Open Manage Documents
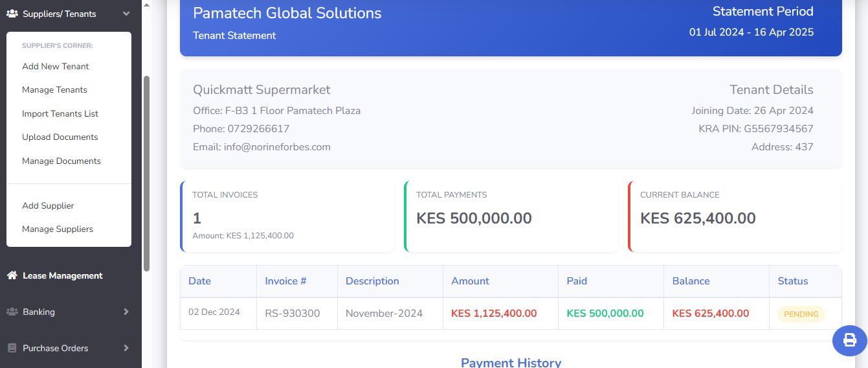This screenshot has height=368, width=868. [x=61, y=161]
